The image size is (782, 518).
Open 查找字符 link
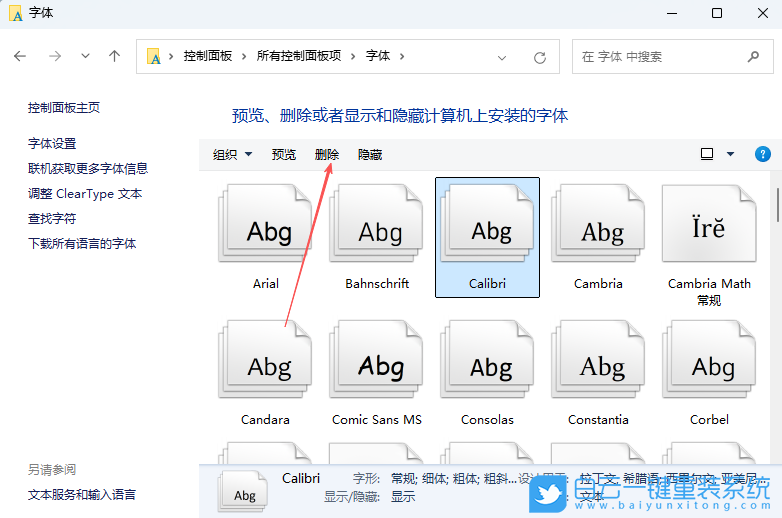pyautogui.click(x=52, y=218)
